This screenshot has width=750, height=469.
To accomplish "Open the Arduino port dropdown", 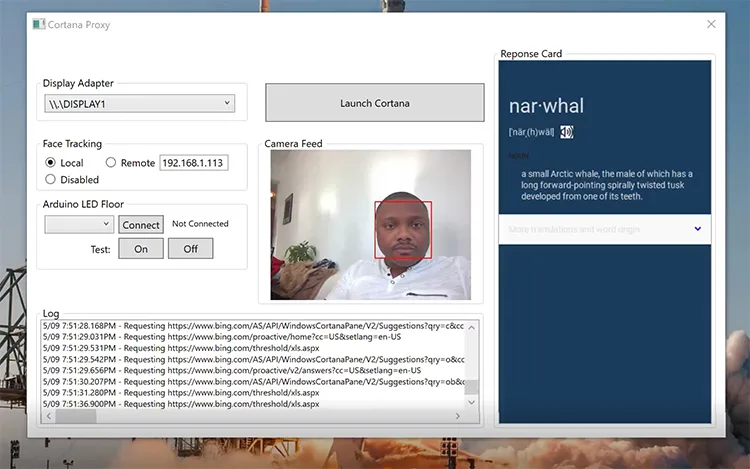I will (79, 224).
